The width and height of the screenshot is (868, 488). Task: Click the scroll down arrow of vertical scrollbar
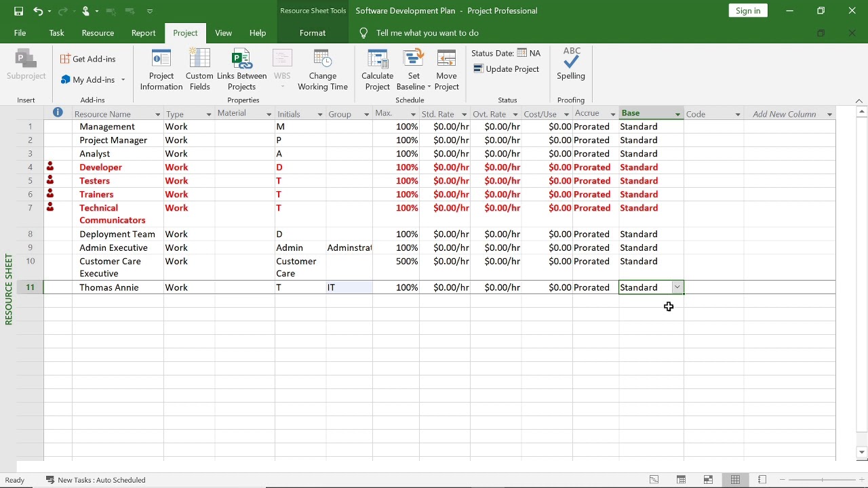[x=862, y=452]
